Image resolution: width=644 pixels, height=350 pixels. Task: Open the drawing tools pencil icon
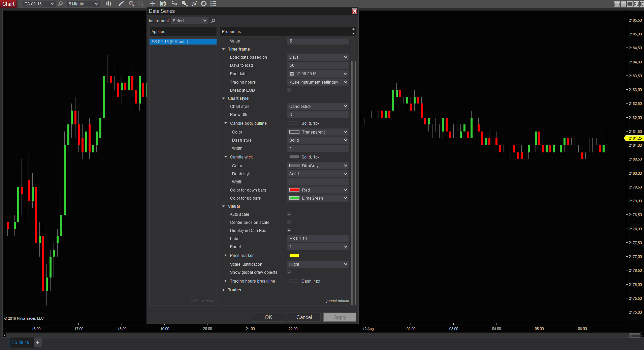[121, 4]
